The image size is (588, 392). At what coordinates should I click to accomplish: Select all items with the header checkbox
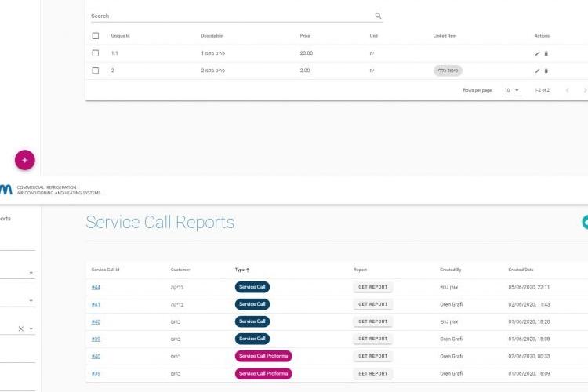point(96,35)
